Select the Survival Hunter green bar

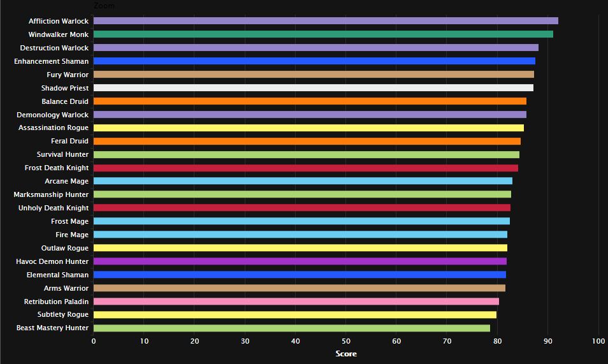[307, 154]
